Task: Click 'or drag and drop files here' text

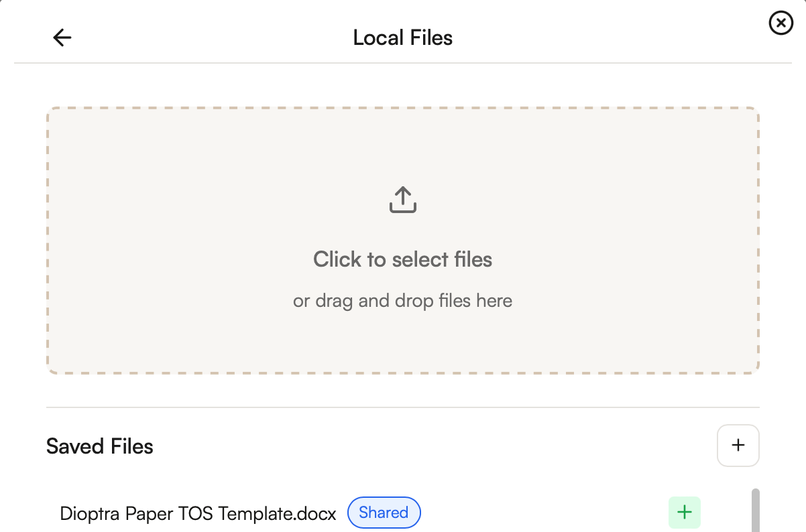Action: pyautogui.click(x=403, y=301)
